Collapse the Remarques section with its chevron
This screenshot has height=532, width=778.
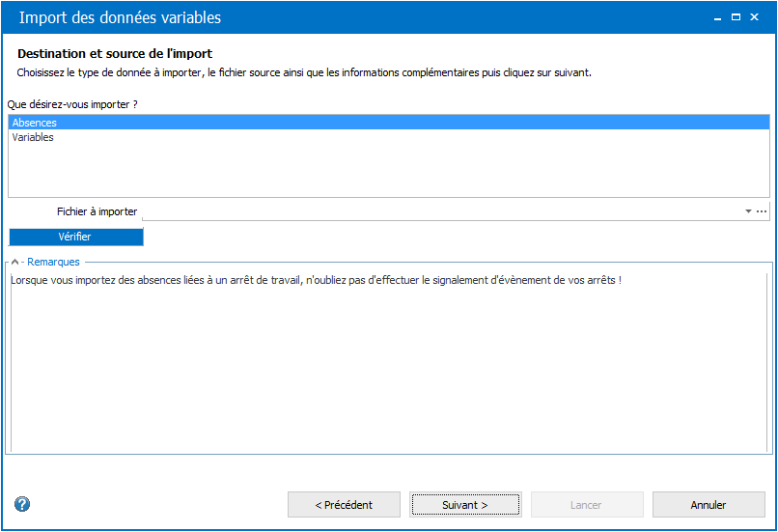point(14,262)
